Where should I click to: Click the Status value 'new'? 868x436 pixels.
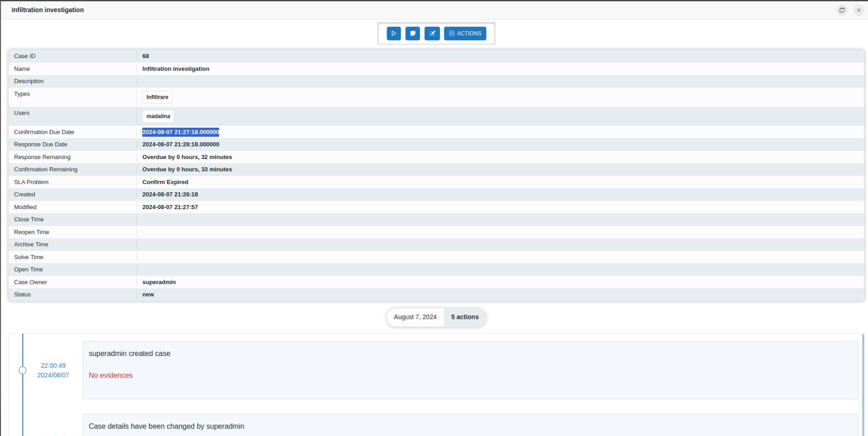pos(148,295)
